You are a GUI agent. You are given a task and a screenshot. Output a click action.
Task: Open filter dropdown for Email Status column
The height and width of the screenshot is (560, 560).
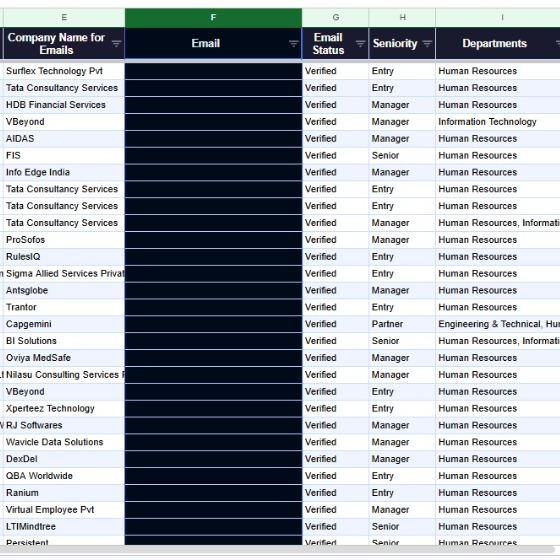tap(360, 44)
